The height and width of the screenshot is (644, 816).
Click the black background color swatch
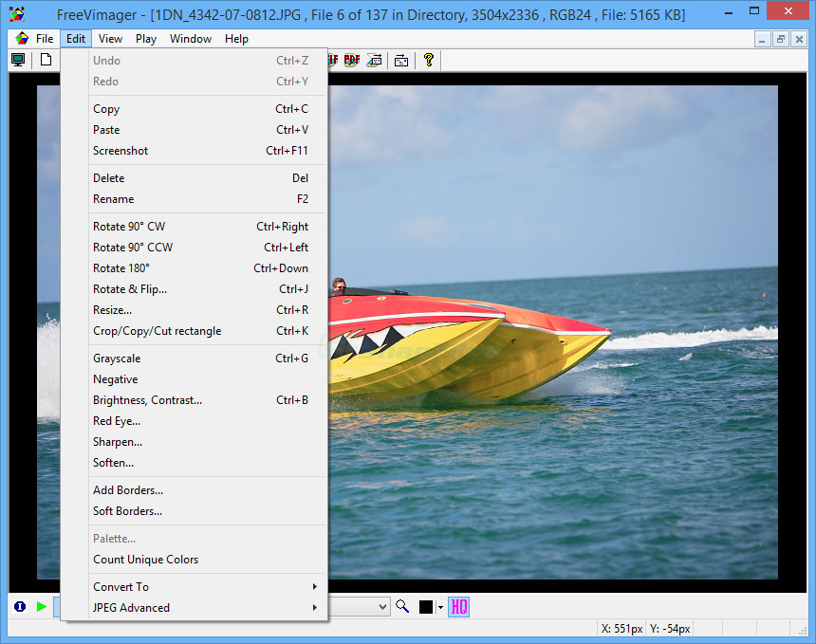tap(426, 607)
